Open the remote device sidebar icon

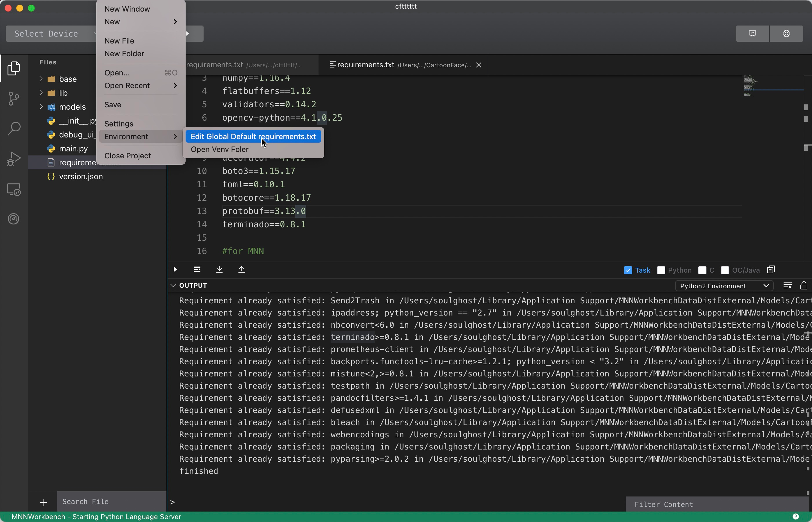coord(14,189)
